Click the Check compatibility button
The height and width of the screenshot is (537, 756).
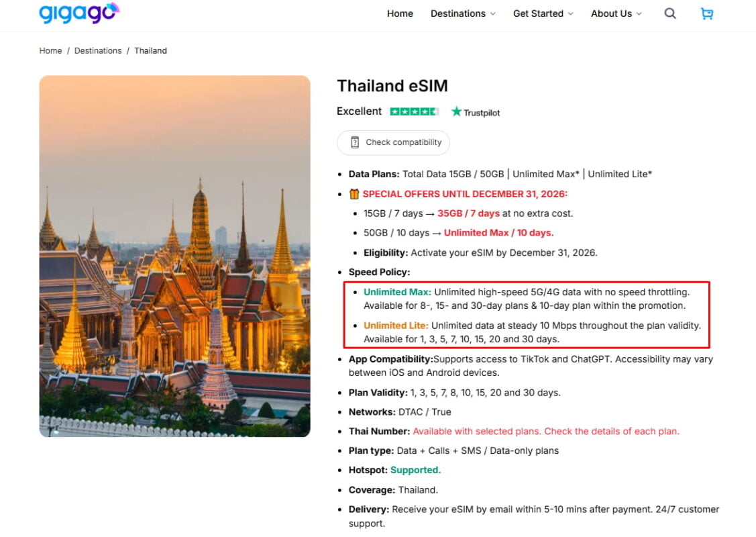pos(393,142)
